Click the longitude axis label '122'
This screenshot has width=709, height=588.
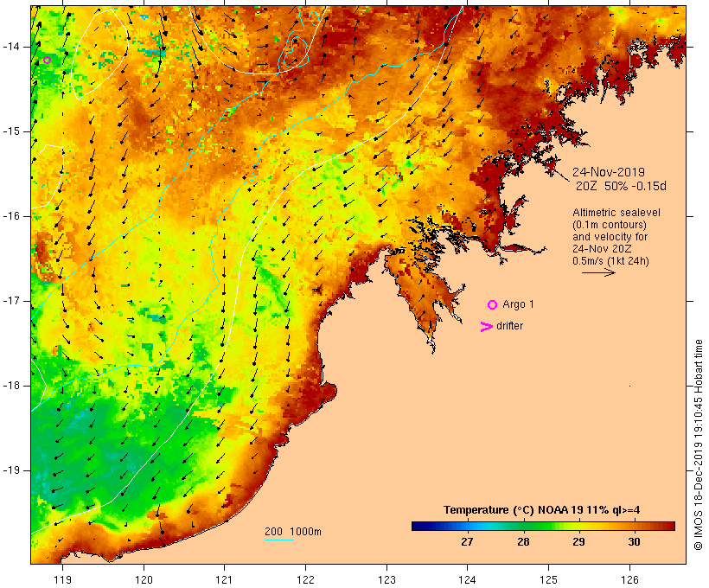[305, 579]
